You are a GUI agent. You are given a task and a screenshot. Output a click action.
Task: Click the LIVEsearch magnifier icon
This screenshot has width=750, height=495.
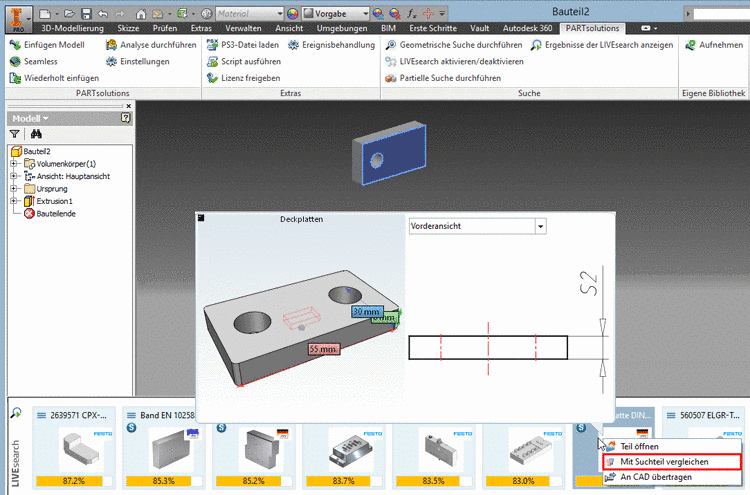(16, 413)
